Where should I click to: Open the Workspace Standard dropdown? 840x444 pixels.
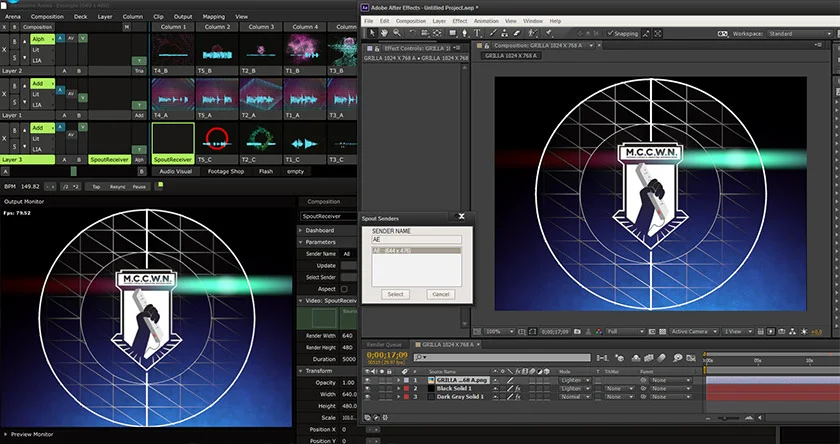point(799,33)
